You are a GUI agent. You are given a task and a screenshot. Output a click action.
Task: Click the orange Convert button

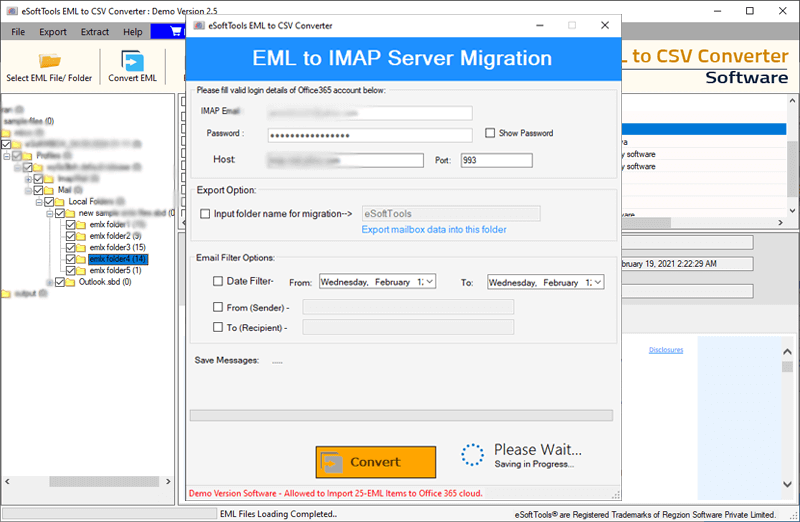coord(376,462)
